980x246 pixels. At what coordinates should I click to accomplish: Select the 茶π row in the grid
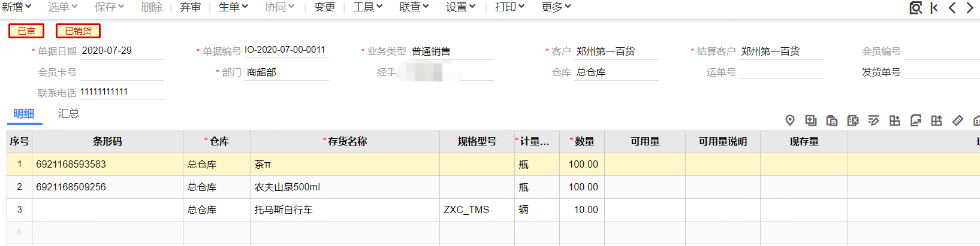[x=493, y=164]
